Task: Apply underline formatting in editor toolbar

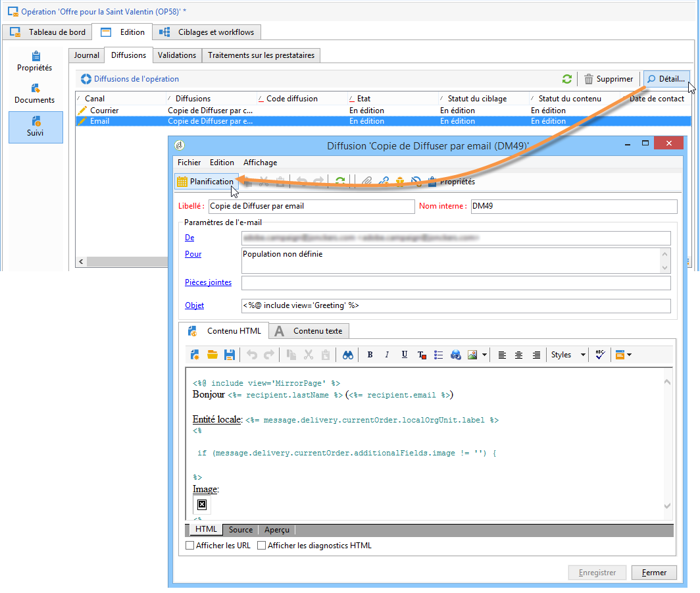Action: point(405,355)
